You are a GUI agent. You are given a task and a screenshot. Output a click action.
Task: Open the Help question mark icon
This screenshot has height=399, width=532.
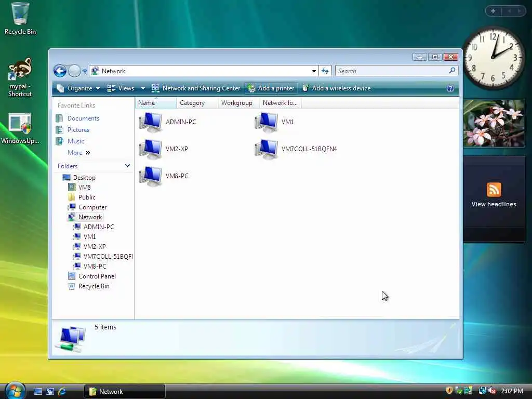tap(450, 88)
